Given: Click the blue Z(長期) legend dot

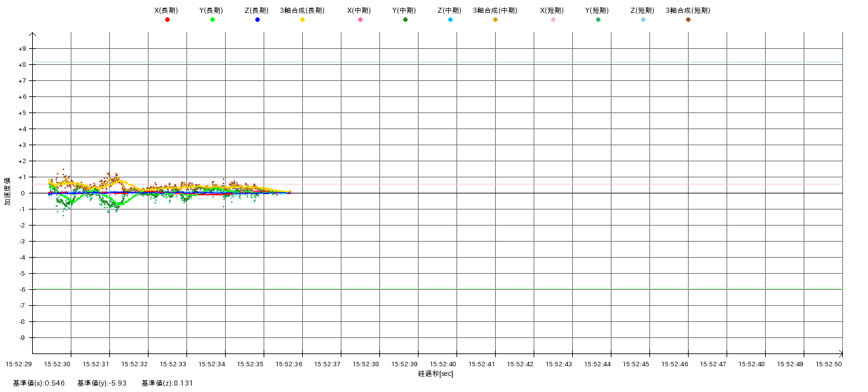Looking at the screenshot, I should point(257,20).
